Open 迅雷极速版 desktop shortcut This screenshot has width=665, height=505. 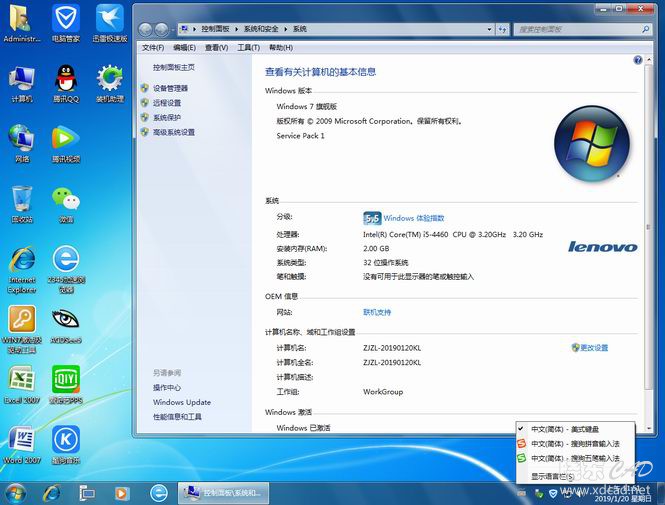click(109, 23)
